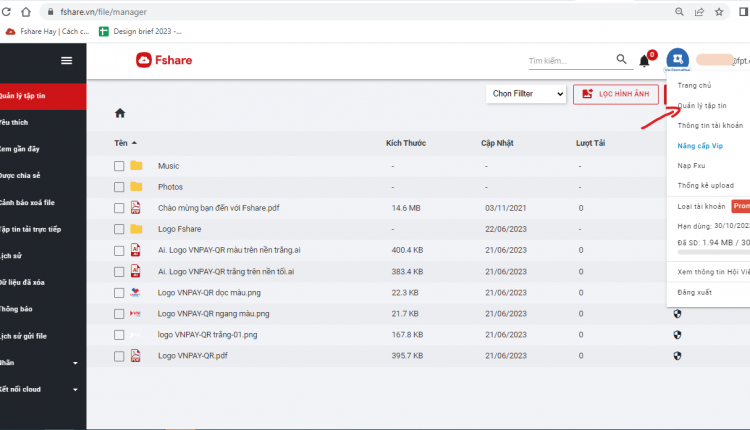Image resolution: width=750 pixels, height=430 pixels.
Task: Check the trắng trên nền tối.ai file
Action: [119, 272]
